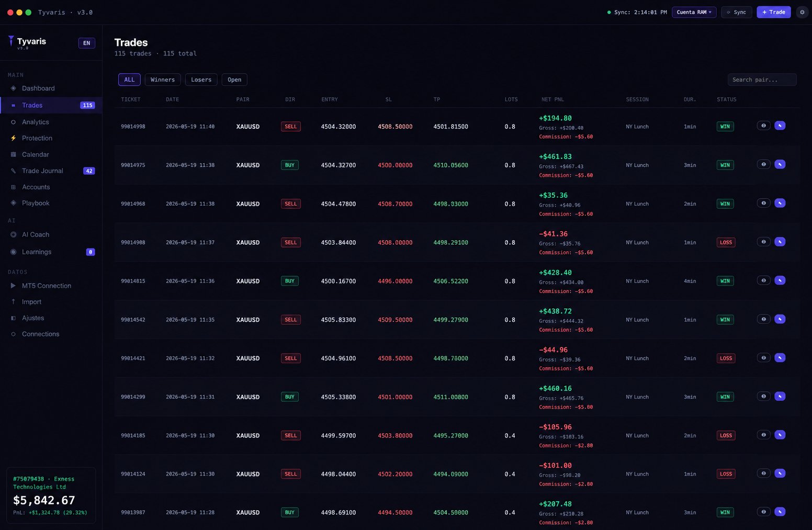Click the Sync button in top bar
Screen dimensions: 812x530
736,12
